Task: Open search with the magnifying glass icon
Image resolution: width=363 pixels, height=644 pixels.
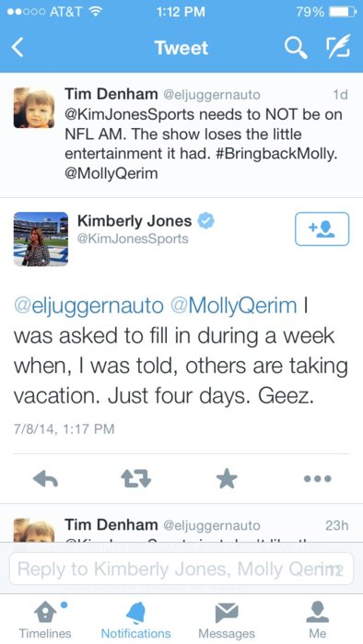Action: click(296, 48)
